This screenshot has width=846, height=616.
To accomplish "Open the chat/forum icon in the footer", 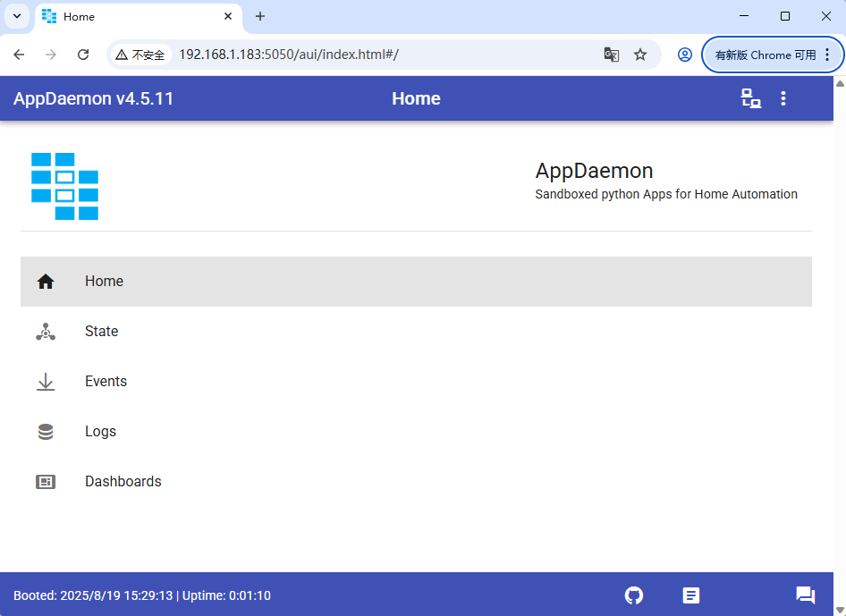I will click(804, 595).
